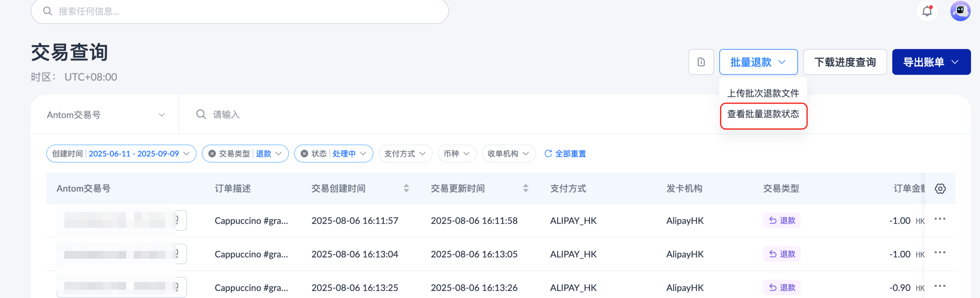The image size is (980, 298).
Task: Click the 2025-08-06 16:13:05 update time
Action: (474, 254)
